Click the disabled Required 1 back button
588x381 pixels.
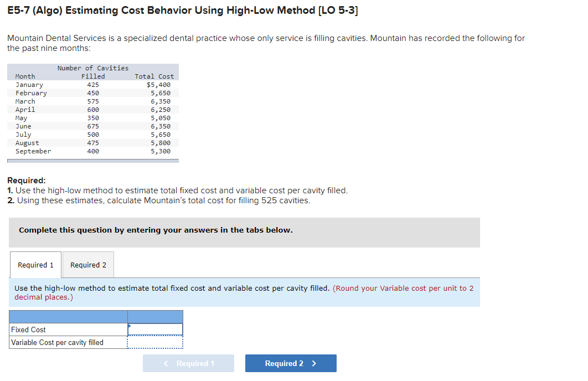point(188,363)
